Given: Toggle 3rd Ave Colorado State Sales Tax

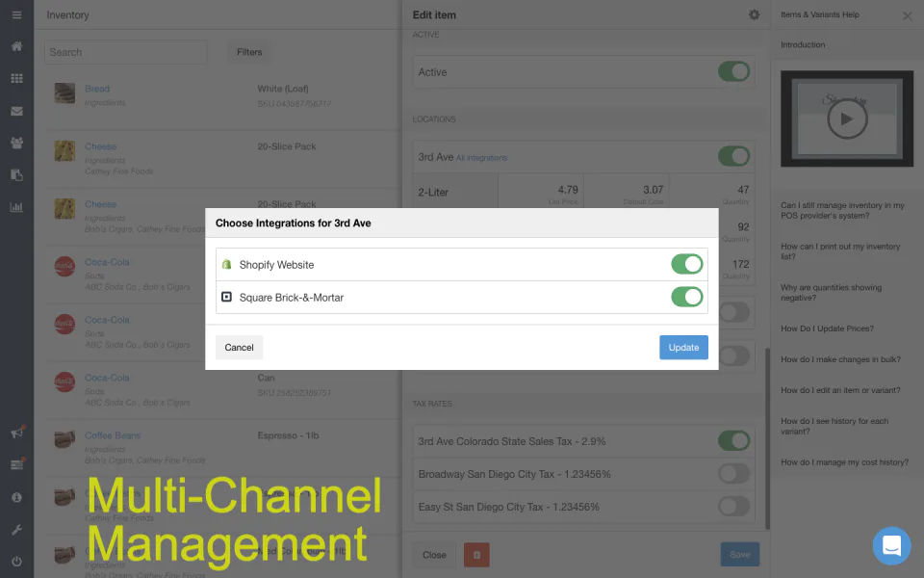Looking at the screenshot, I should click(x=733, y=440).
